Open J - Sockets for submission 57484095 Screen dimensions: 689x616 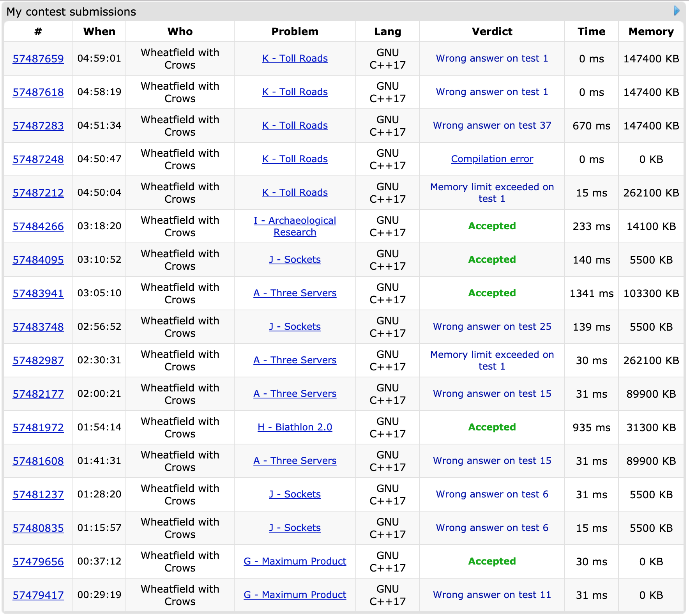tap(295, 260)
